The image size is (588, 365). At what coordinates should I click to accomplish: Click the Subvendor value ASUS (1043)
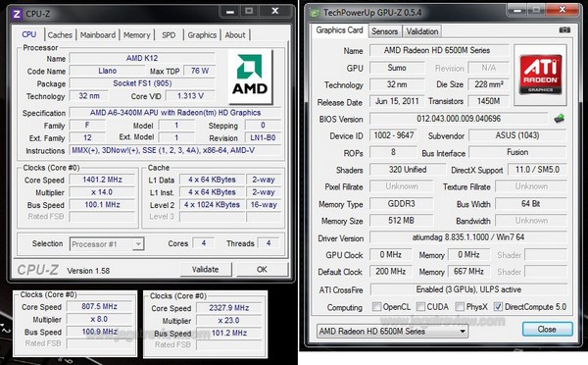pos(517,135)
